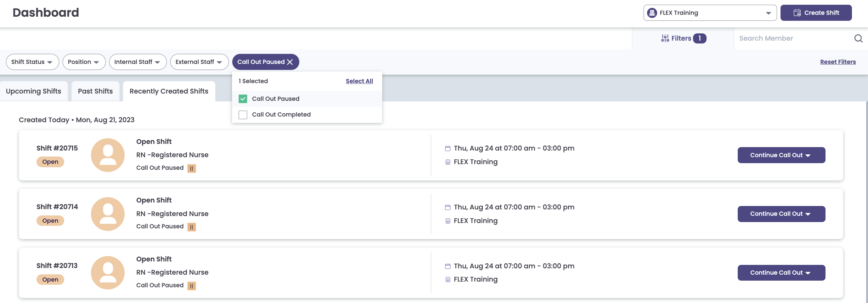
Task: Click the facility building icon beside FLEX Training dropdown
Action: (x=652, y=13)
